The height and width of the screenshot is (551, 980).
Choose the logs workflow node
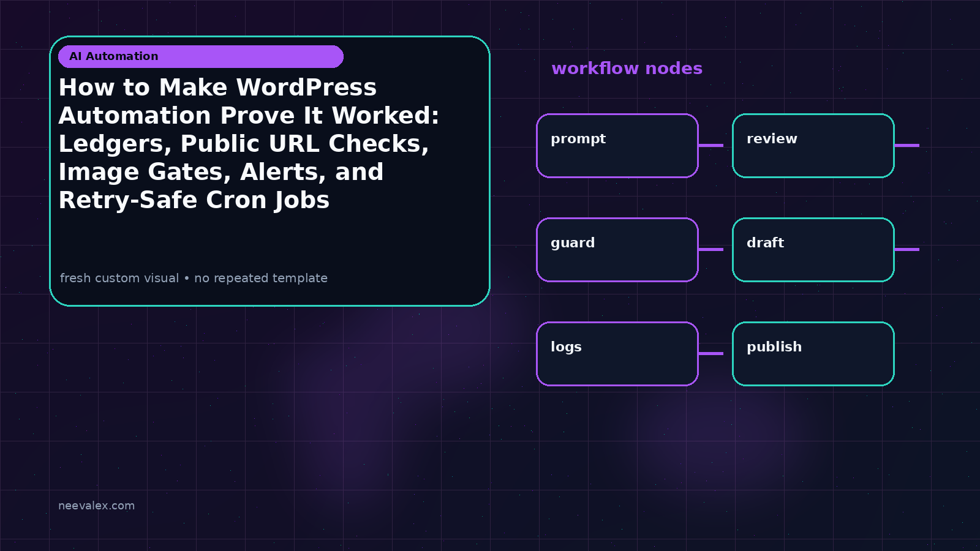pos(617,354)
